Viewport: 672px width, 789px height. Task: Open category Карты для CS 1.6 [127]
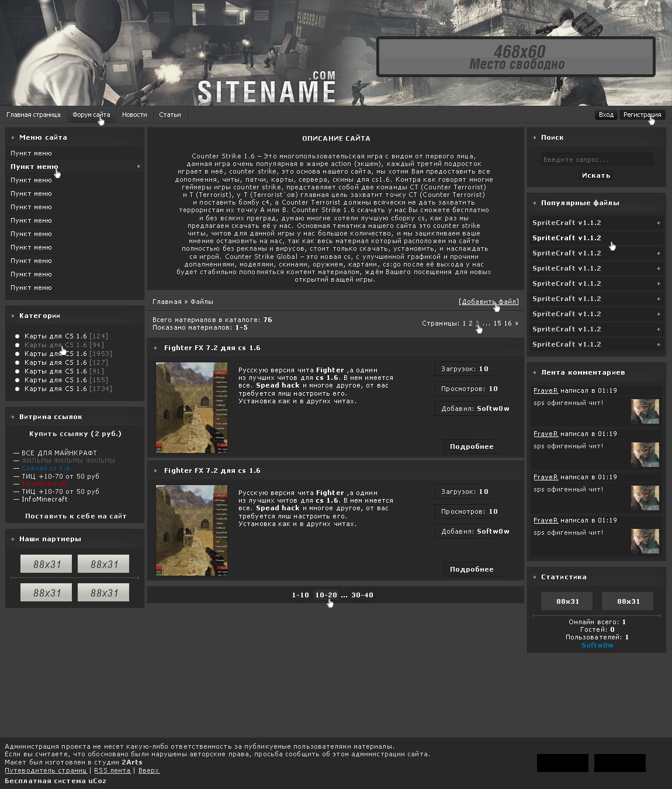pyautogui.click(x=66, y=362)
